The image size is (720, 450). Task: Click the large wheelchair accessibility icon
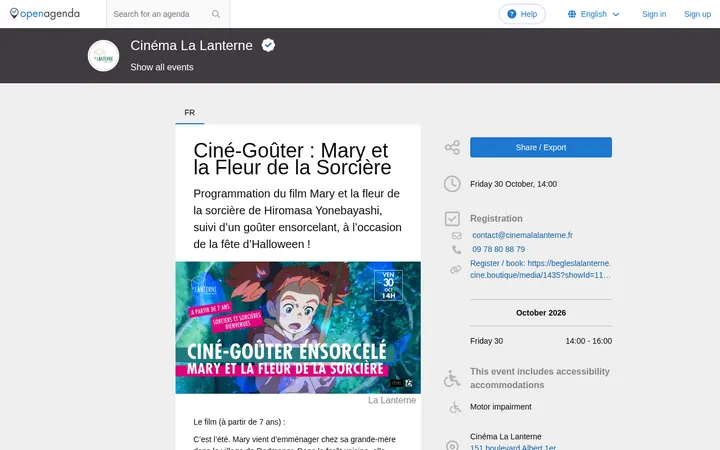[452, 378]
